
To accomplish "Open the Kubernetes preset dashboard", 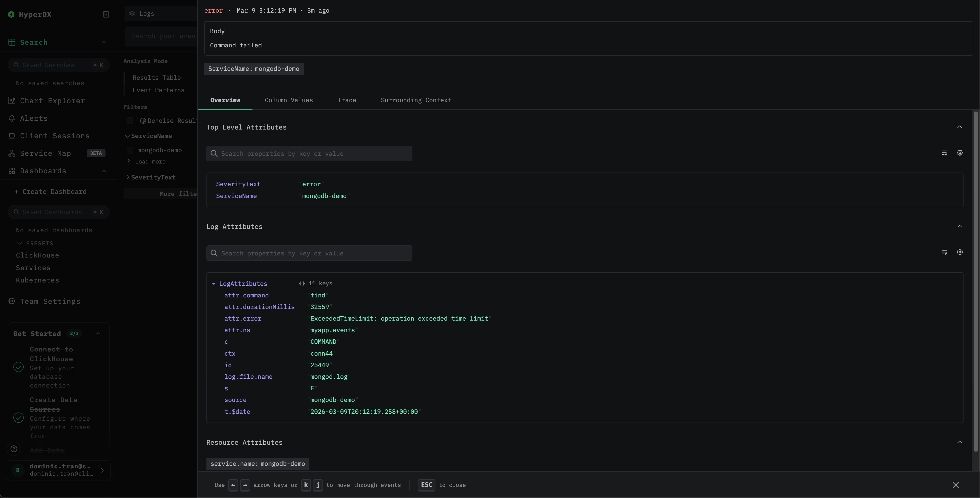I will (37, 280).
